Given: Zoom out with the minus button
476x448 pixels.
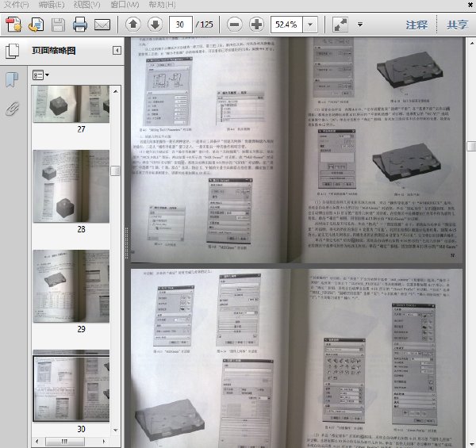Looking at the screenshot, I should 235,25.
